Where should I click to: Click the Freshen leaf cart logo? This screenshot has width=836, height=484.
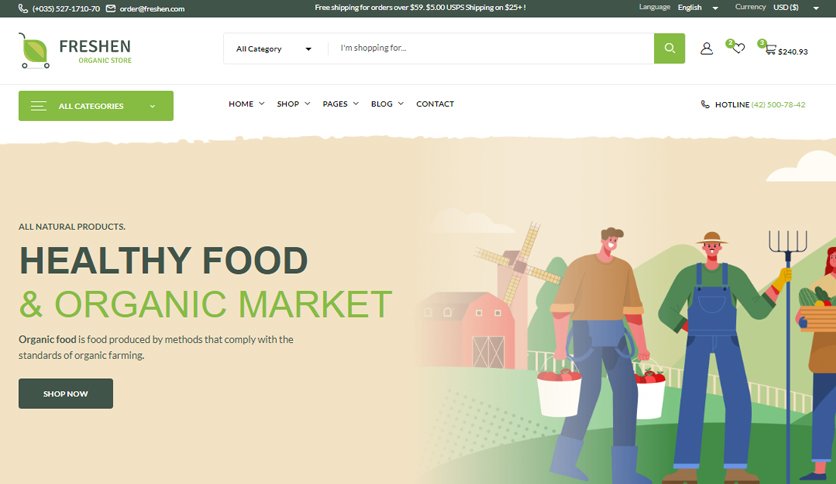(35, 51)
